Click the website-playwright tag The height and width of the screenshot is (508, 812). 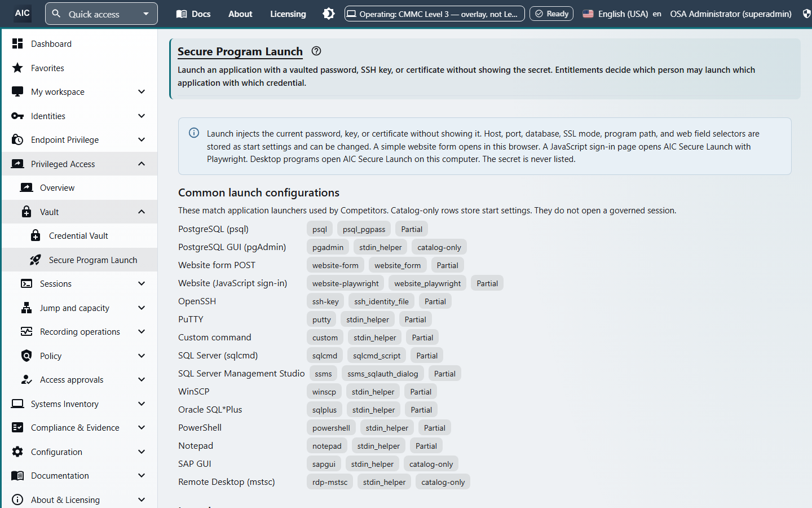coord(346,283)
